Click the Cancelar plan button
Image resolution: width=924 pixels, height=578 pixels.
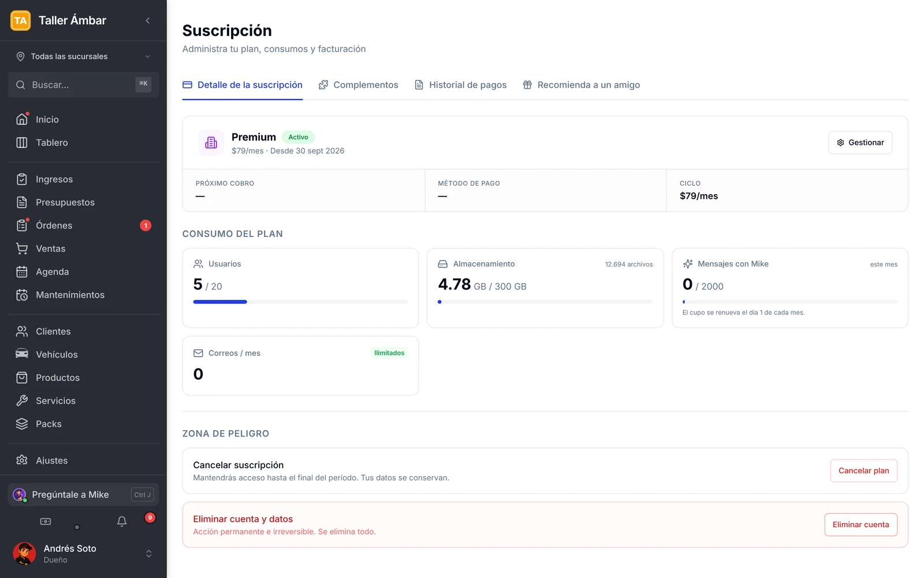point(863,470)
